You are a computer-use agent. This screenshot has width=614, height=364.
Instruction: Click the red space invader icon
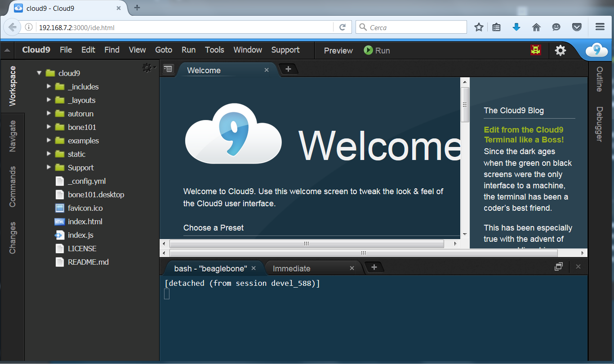(535, 50)
